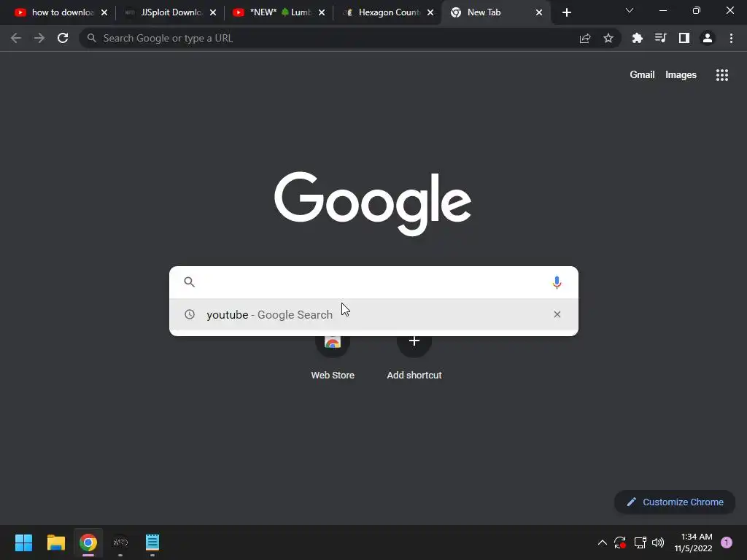Open the dark round taskbar app
Image resolution: width=747 pixels, height=560 pixels.
pyautogui.click(x=120, y=542)
